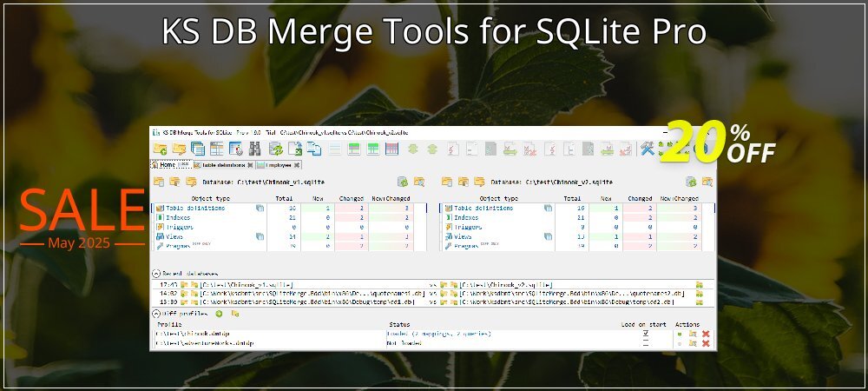Click the adventureWorks.dmtdp profile path
This screenshot has height=391, width=868.
pos(206,343)
